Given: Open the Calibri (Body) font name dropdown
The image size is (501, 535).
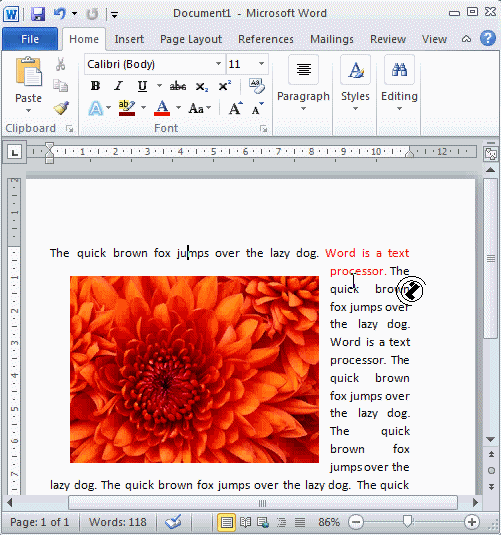Looking at the screenshot, I should [x=218, y=64].
